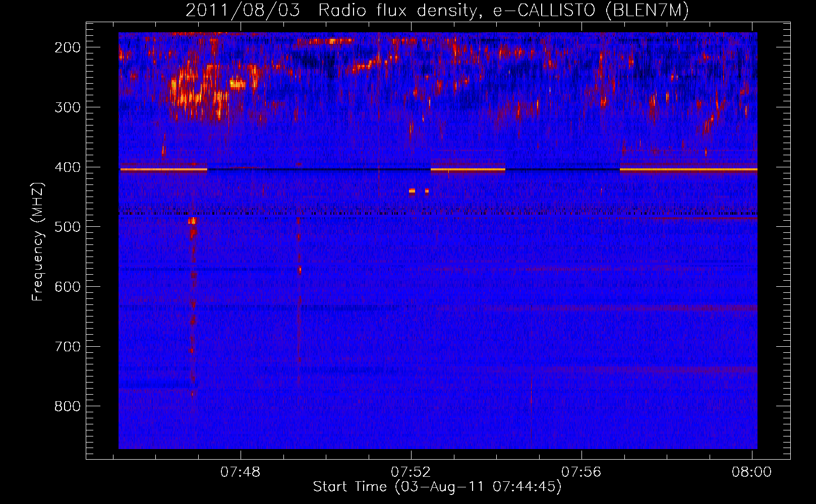Click the 'Start Time (03-Aug-11 07:44:45)' label

[x=437, y=487]
